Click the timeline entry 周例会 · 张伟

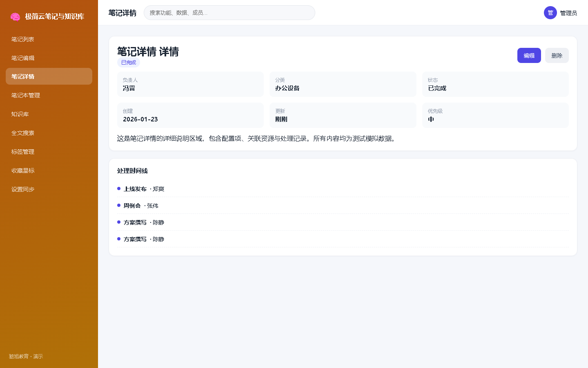(343, 206)
